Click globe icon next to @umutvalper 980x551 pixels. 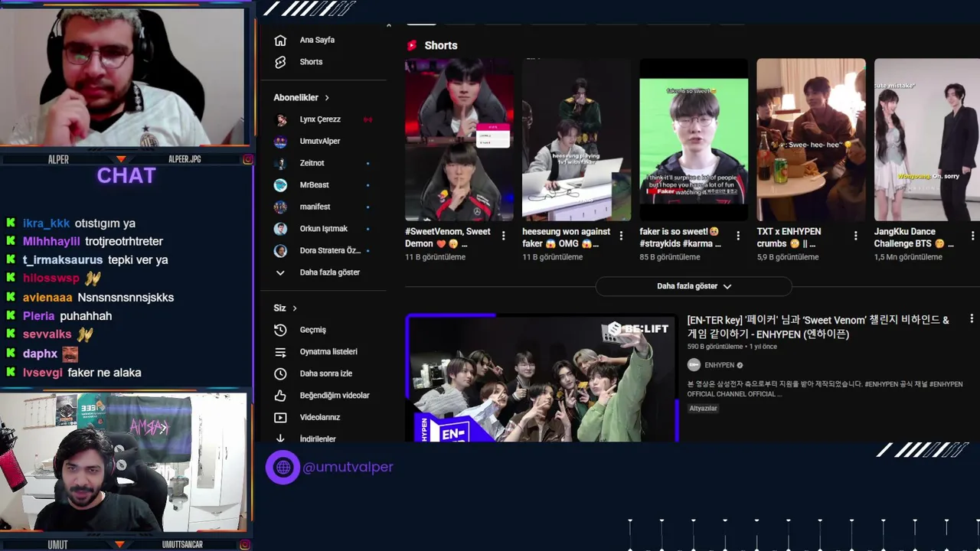pos(283,467)
